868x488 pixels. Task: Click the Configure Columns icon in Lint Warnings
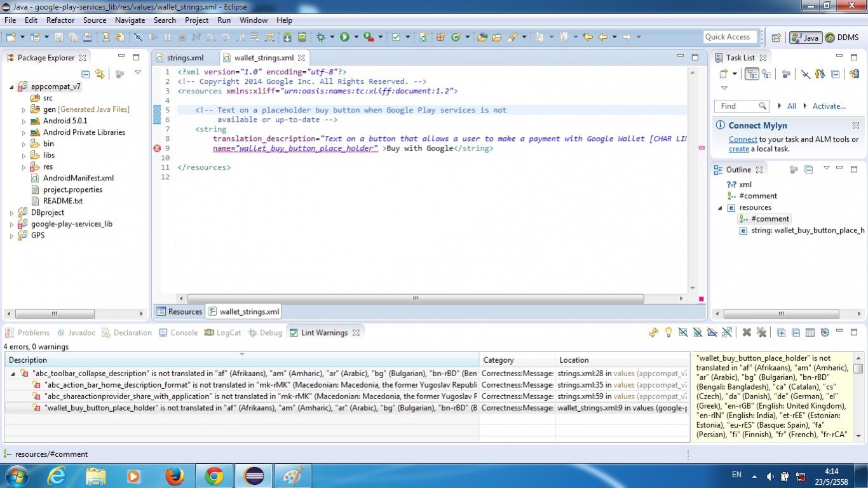[x=810, y=332]
